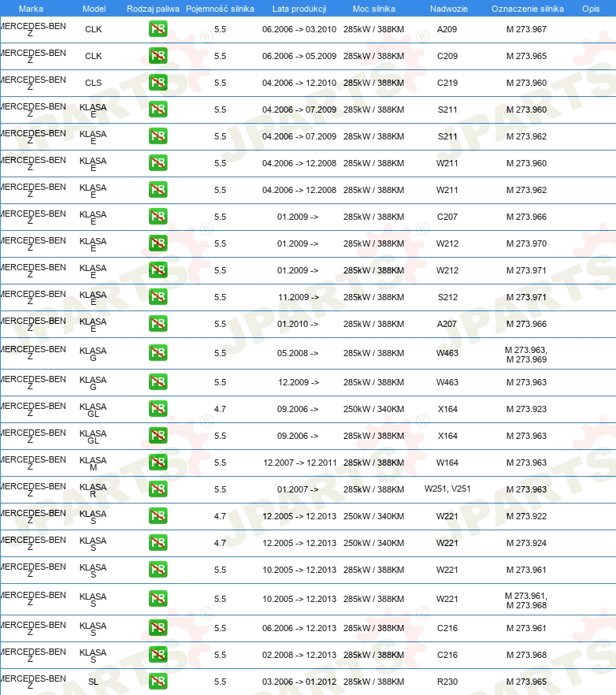Click the Opis column header
The width and height of the screenshot is (616, 695).
coord(591,9)
